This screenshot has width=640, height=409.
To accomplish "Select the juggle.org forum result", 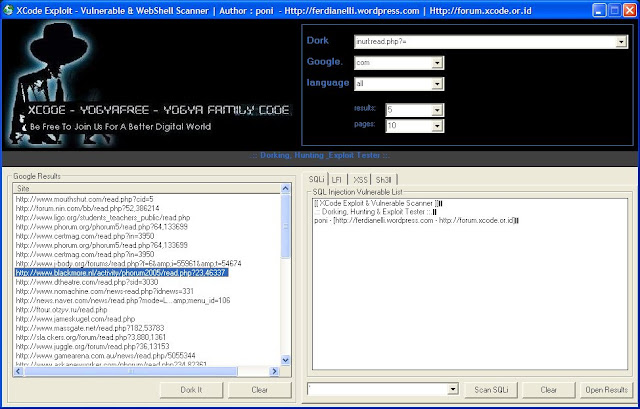I will pyautogui.click(x=93, y=346).
